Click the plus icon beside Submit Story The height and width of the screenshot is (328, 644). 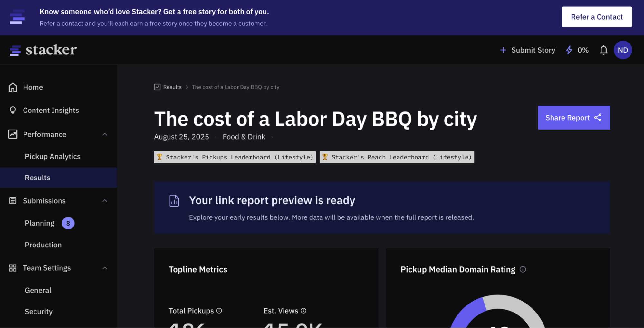(503, 50)
